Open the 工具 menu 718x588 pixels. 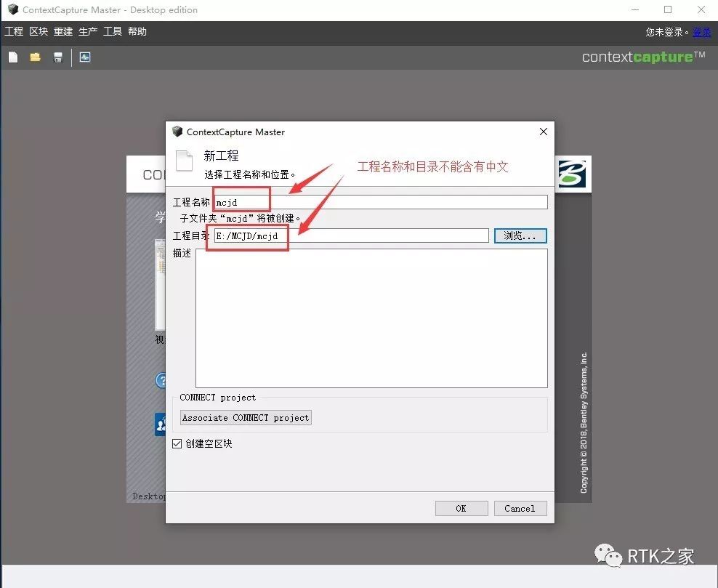click(x=113, y=31)
